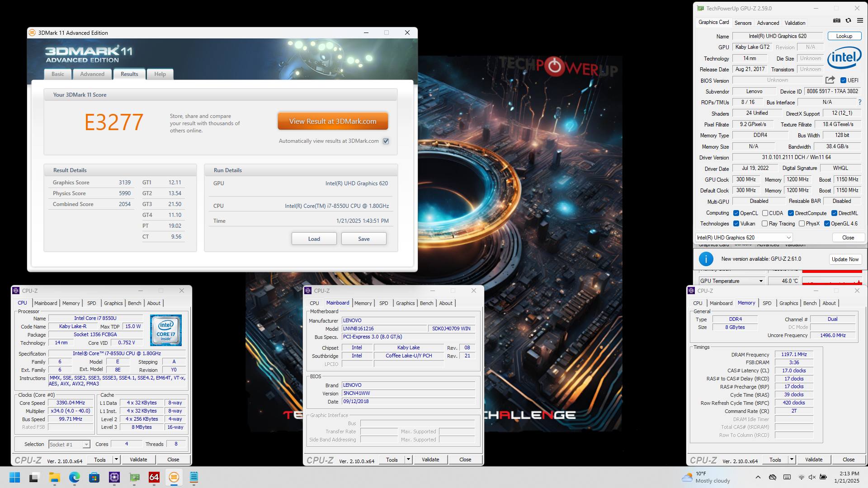The width and height of the screenshot is (868, 488).
Task: Toggle the OpenCL checkbox
Action: tap(736, 213)
